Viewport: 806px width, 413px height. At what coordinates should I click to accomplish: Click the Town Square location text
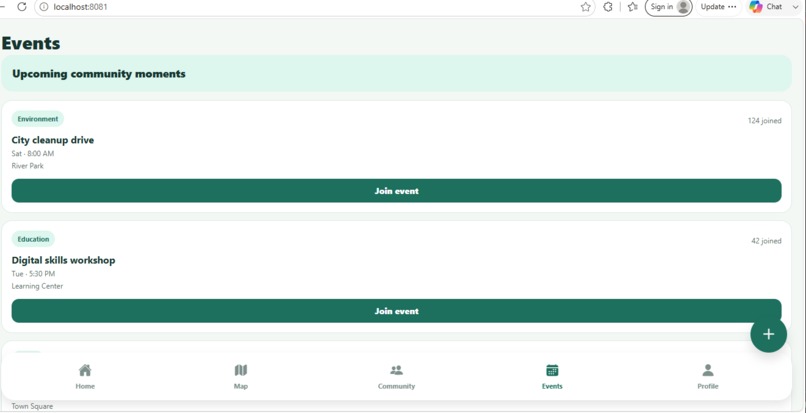point(32,406)
